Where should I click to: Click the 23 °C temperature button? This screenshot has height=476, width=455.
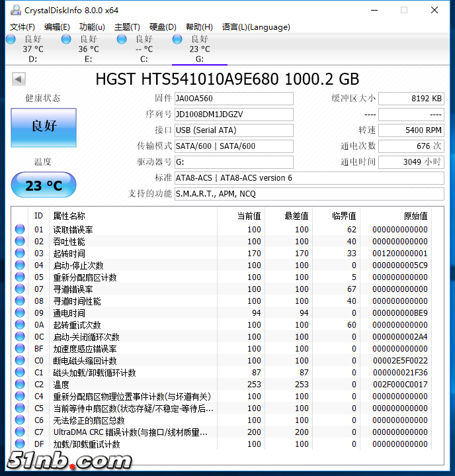[44, 185]
